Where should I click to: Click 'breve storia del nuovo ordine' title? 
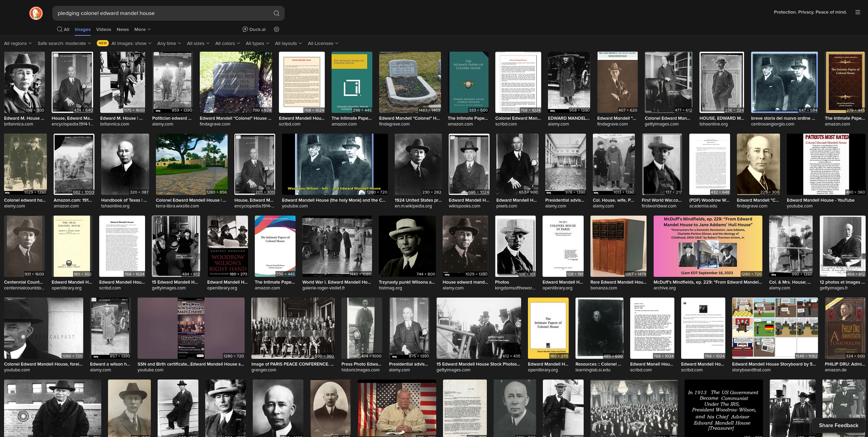[x=783, y=118]
